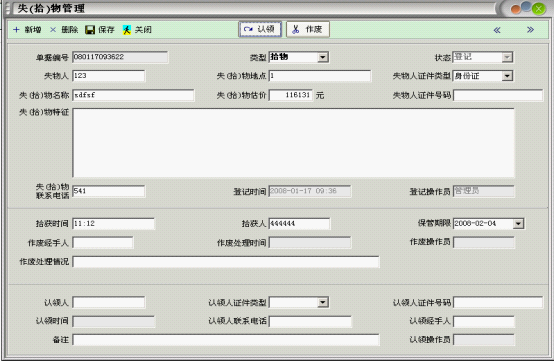Screen dimensions: 554x361
Task: Click the 认领人联系电话 input field
Action: [310, 321]
